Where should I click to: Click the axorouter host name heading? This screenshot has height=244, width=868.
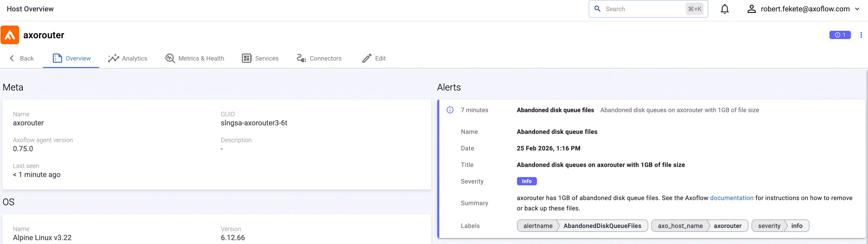[x=43, y=35]
